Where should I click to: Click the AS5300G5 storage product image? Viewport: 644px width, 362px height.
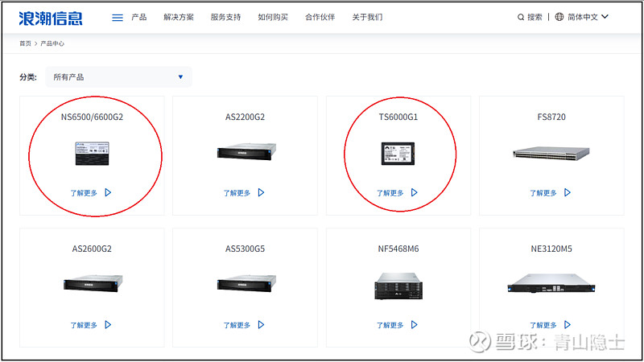[246, 283]
